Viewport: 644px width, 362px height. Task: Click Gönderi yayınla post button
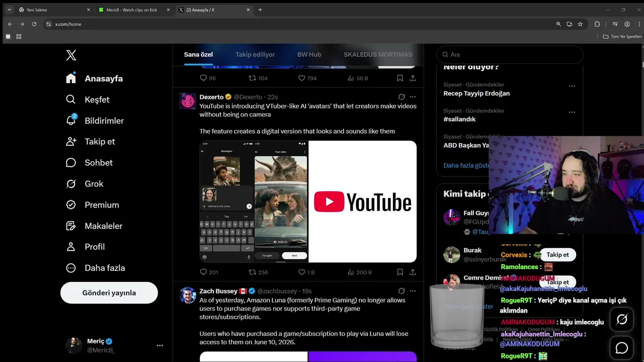pyautogui.click(x=109, y=293)
